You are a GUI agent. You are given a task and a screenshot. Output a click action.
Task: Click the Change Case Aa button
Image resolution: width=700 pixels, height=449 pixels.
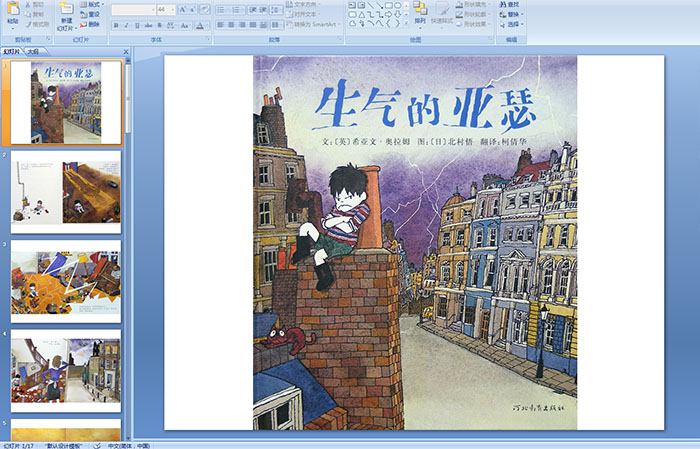(x=185, y=25)
